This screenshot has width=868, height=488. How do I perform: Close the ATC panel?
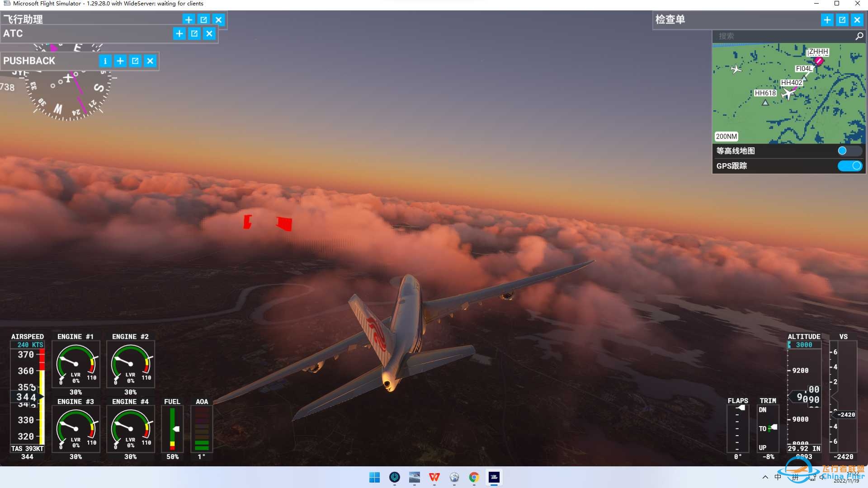[209, 33]
